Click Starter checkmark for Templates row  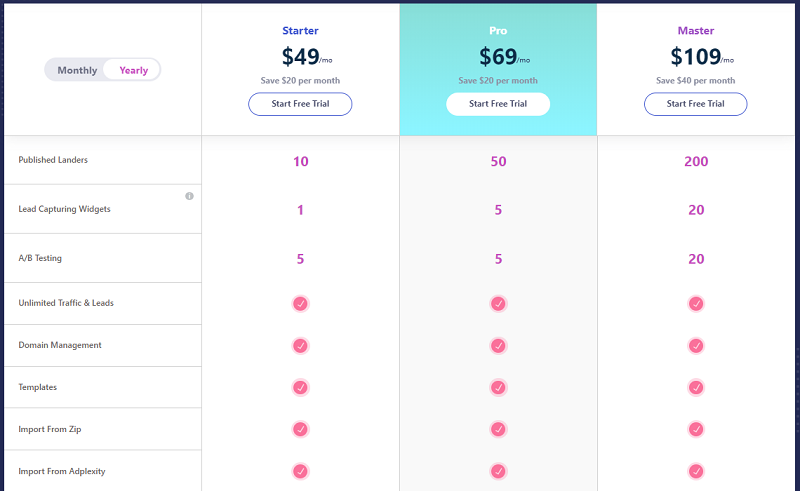tap(301, 387)
